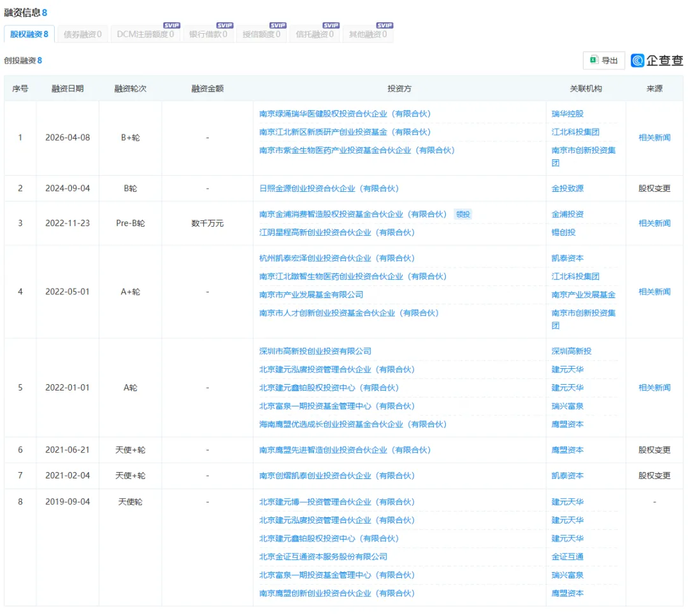Open 南京鹰盟先进智造创业投资合伙企业 link
688x616 pixels.
coord(345,450)
